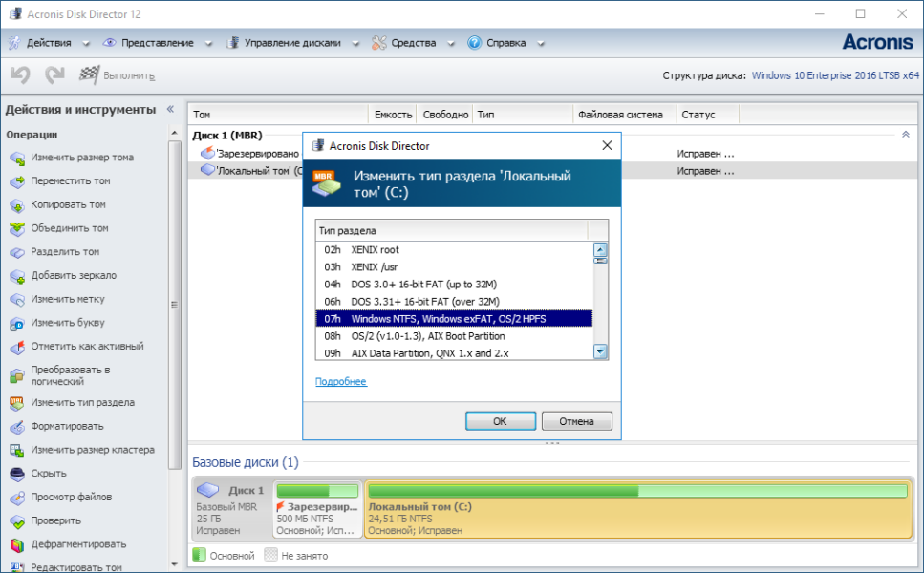This screenshot has height=573, width=924.
Task: Click the Mark as active flag icon
Action: pos(17,347)
